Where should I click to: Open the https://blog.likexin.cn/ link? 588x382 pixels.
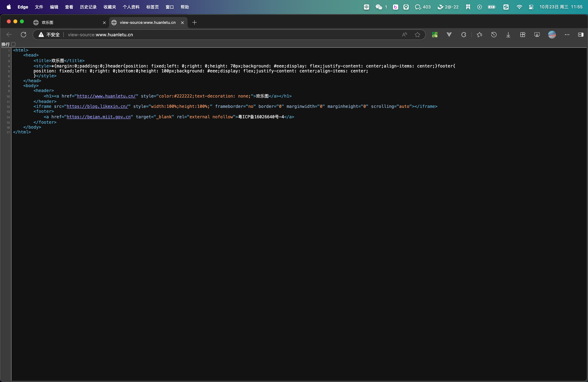[97, 107]
